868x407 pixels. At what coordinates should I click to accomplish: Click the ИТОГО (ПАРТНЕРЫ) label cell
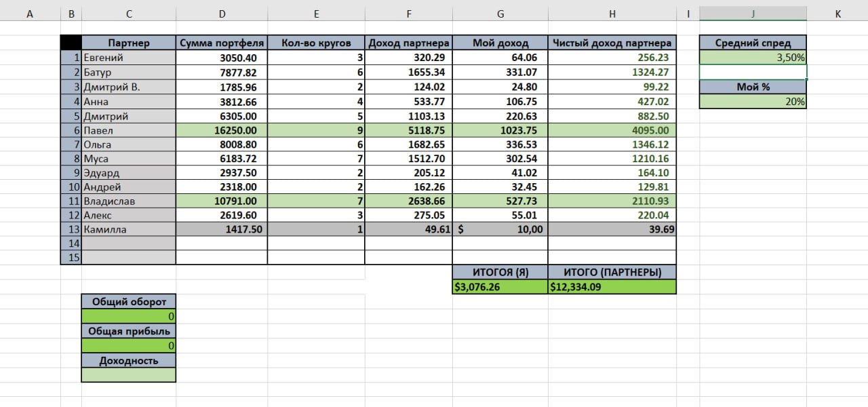[612, 272]
